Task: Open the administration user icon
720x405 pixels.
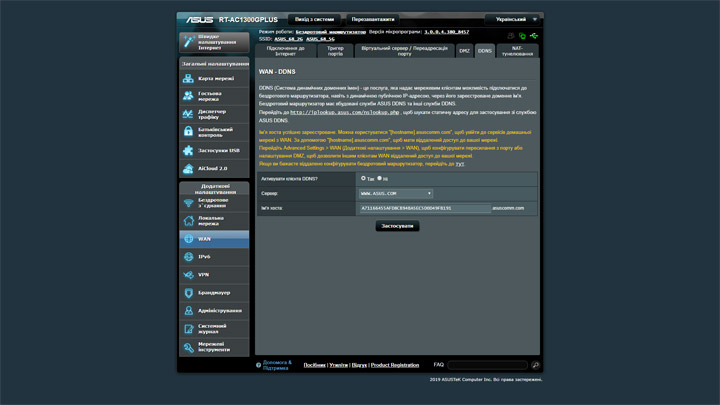Action: tap(188, 311)
